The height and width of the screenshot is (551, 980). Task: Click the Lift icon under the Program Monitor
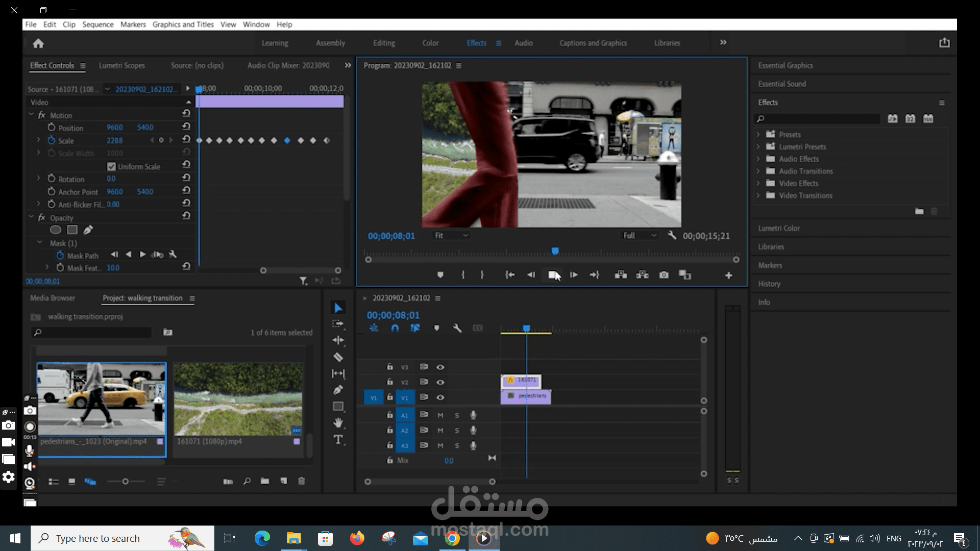click(x=621, y=274)
